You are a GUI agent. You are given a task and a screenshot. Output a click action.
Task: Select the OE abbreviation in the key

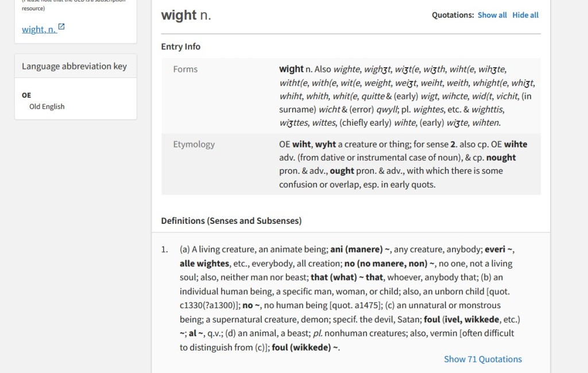click(x=26, y=95)
